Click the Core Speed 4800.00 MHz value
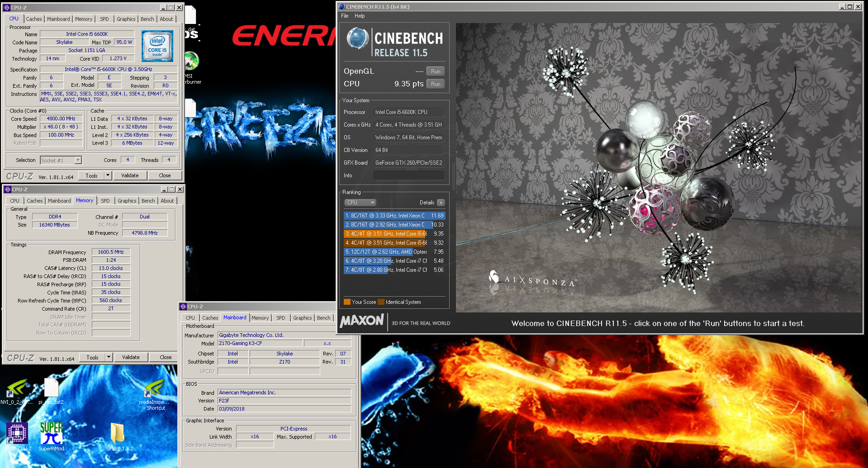 click(x=61, y=118)
